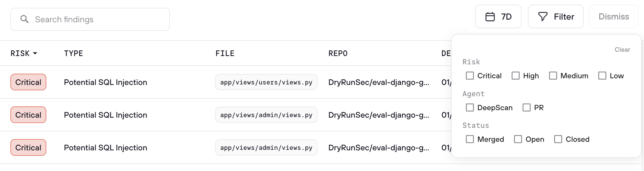The width and height of the screenshot is (644, 171).
Task: Click Potential SQL Injection in users/views.py row
Action: click(106, 82)
